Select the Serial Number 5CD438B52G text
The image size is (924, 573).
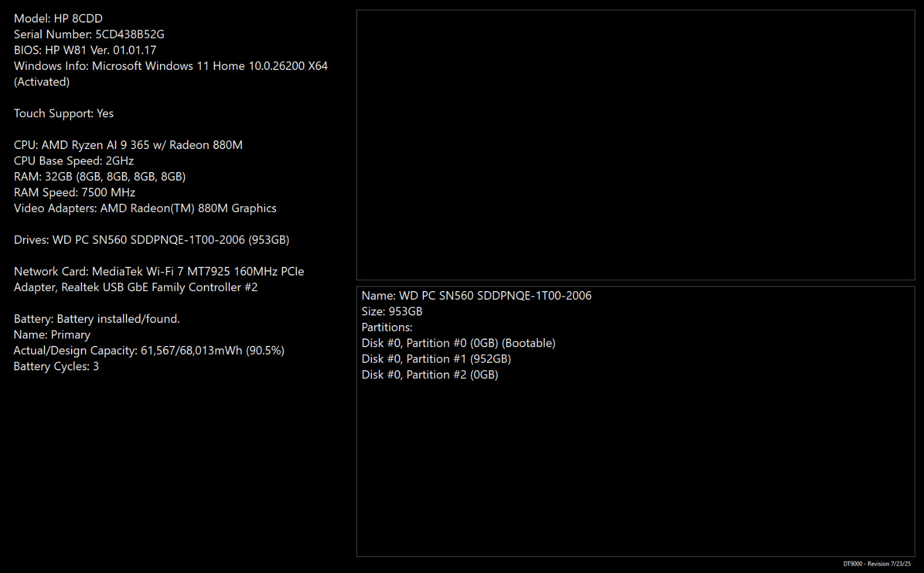tap(89, 34)
